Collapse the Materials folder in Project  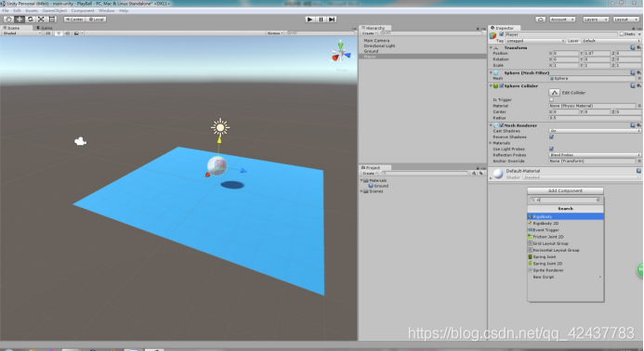tap(361, 181)
